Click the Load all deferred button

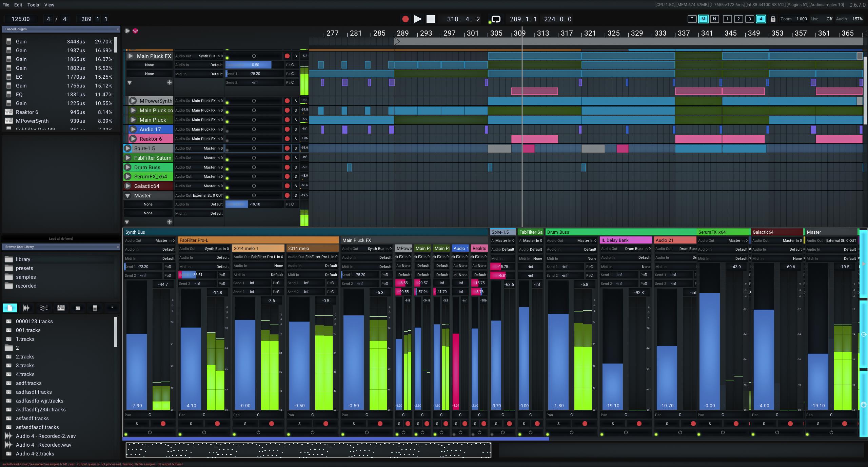[61, 238]
